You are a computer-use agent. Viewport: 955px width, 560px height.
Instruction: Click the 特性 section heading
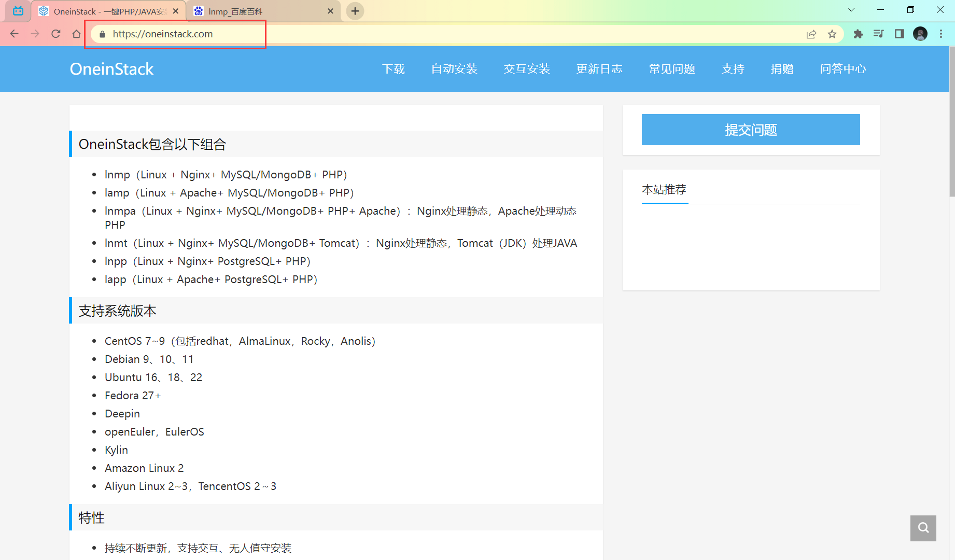point(91,517)
